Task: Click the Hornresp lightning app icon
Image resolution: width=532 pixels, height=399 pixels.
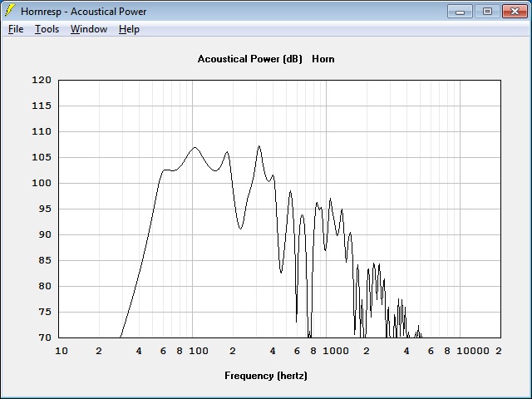Action: [10, 11]
